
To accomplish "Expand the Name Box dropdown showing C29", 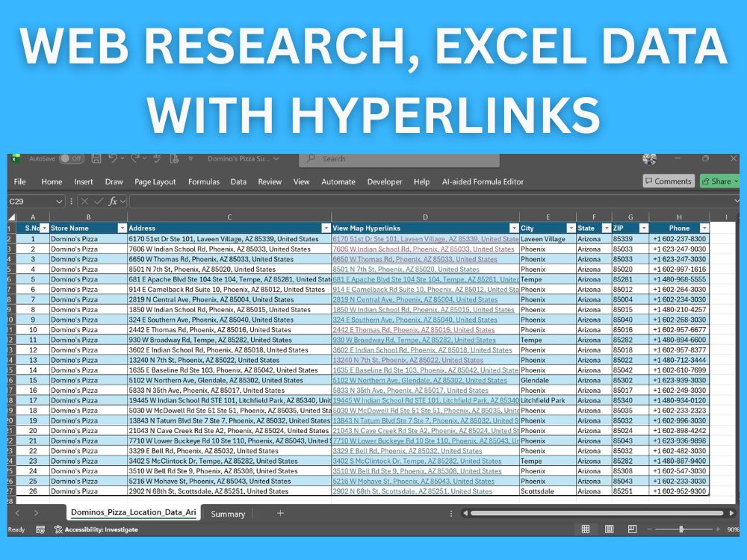I will [x=59, y=202].
